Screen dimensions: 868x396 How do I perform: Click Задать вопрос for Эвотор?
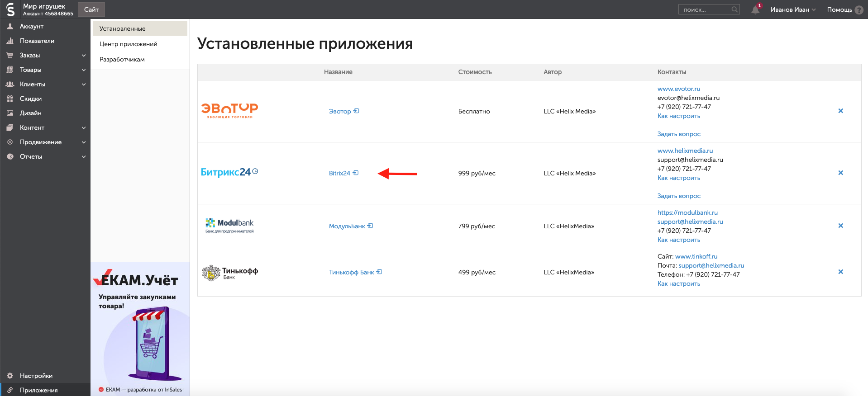click(679, 134)
